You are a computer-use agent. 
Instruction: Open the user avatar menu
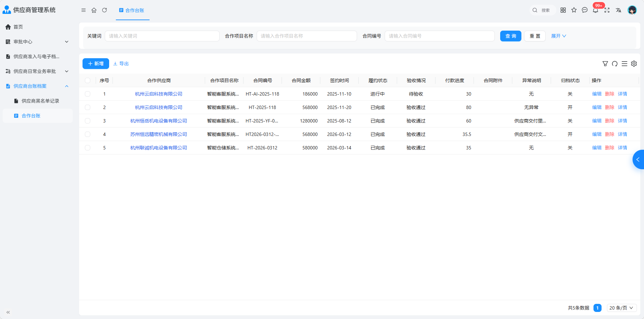coord(632,10)
